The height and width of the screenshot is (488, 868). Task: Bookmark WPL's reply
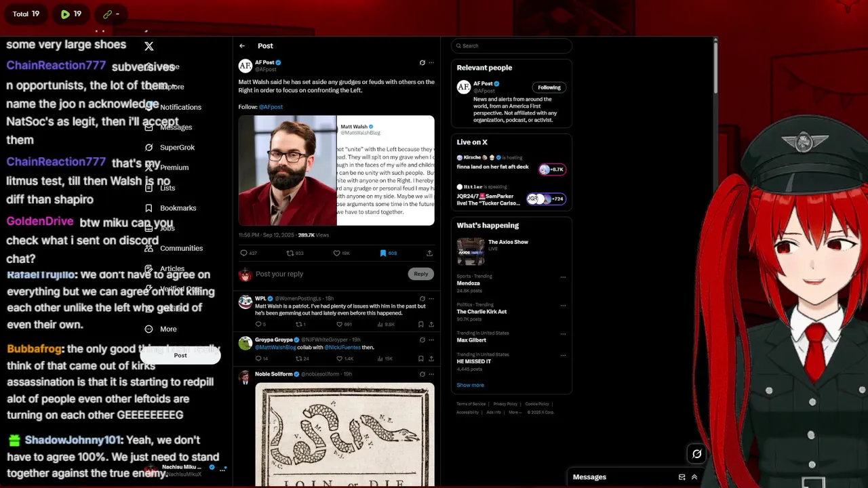click(420, 325)
